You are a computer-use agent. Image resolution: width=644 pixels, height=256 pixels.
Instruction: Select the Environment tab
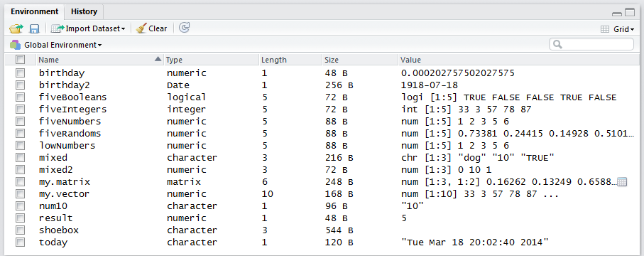click(35, 11)
